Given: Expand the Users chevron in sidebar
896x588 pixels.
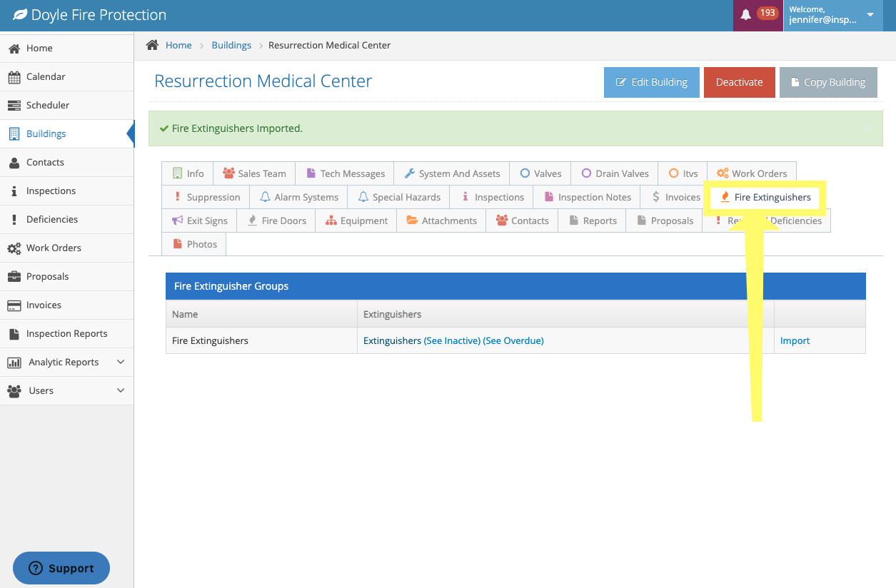Looking at the screenshot, I should tap(121, 391).
